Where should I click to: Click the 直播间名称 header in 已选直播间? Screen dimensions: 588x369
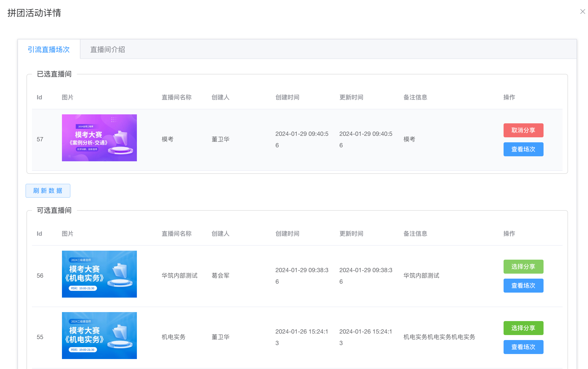176,97
